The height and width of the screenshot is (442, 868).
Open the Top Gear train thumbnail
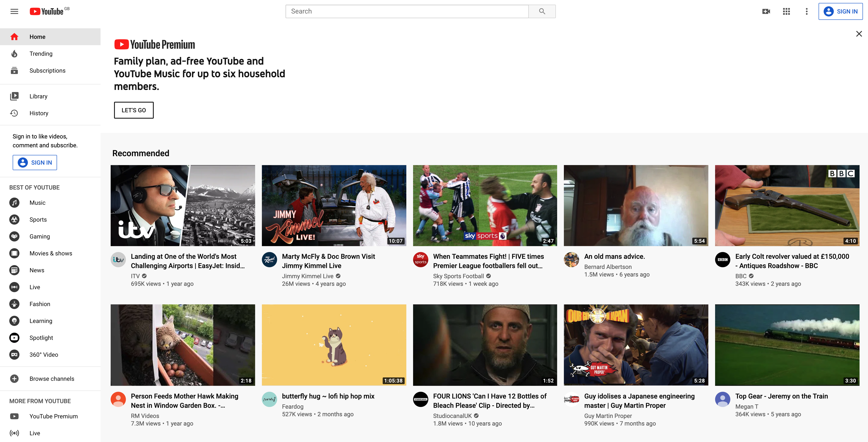(x=787, y=345)
